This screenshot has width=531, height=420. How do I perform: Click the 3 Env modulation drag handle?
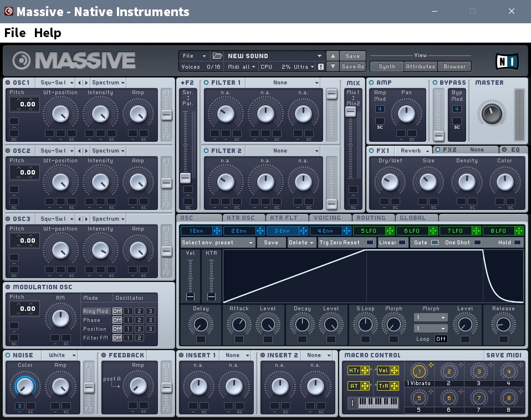[x=303, y=231]
